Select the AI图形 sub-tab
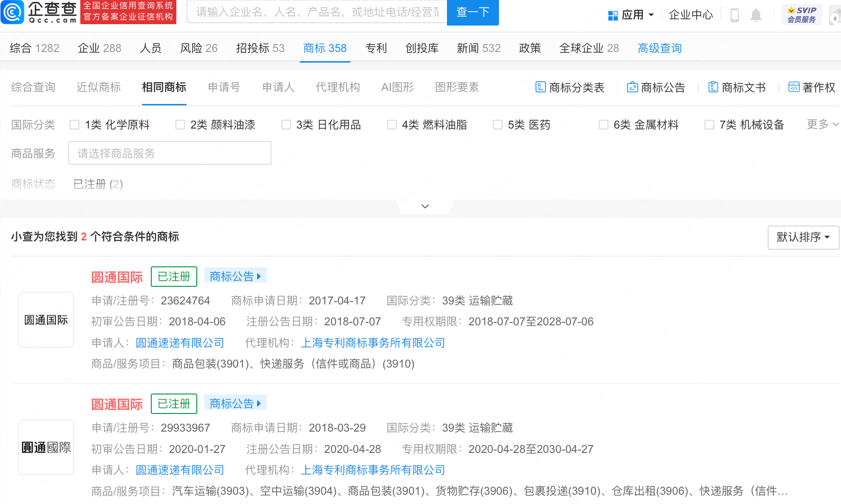Image resolution: width=841 pixels, height=504 pixels. tap(397, 87)
